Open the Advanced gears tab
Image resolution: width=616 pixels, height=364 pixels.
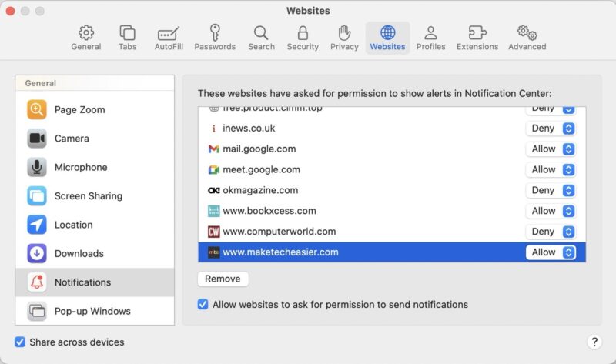click(527, 38)
